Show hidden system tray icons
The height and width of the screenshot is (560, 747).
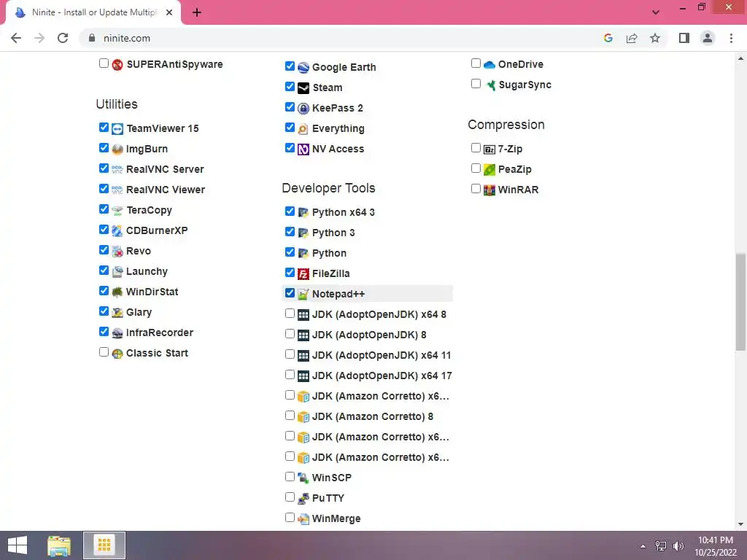(643, 546)
